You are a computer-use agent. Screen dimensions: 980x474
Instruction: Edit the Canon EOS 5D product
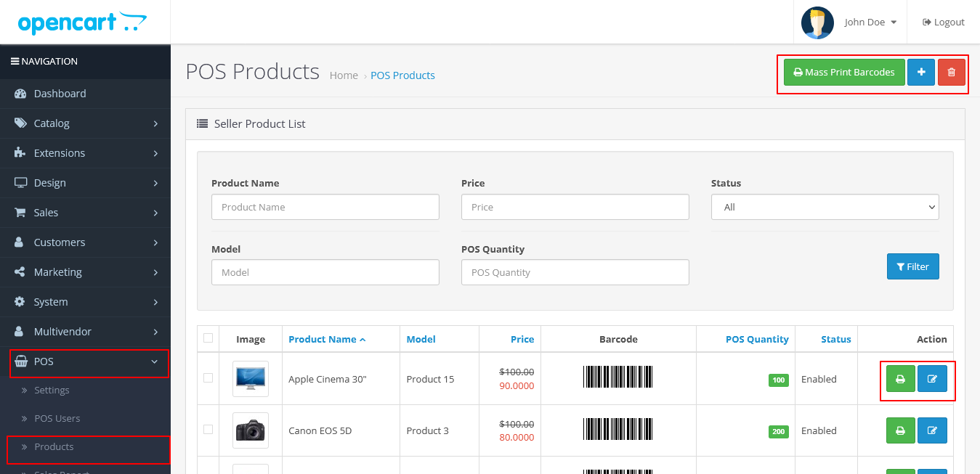tap(932, 430)
